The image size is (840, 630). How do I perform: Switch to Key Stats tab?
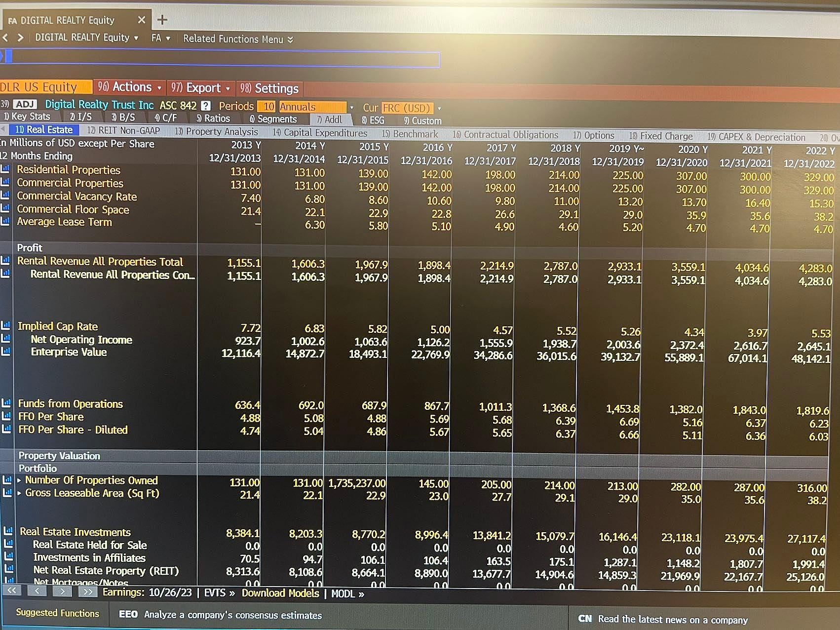point(27,117)
